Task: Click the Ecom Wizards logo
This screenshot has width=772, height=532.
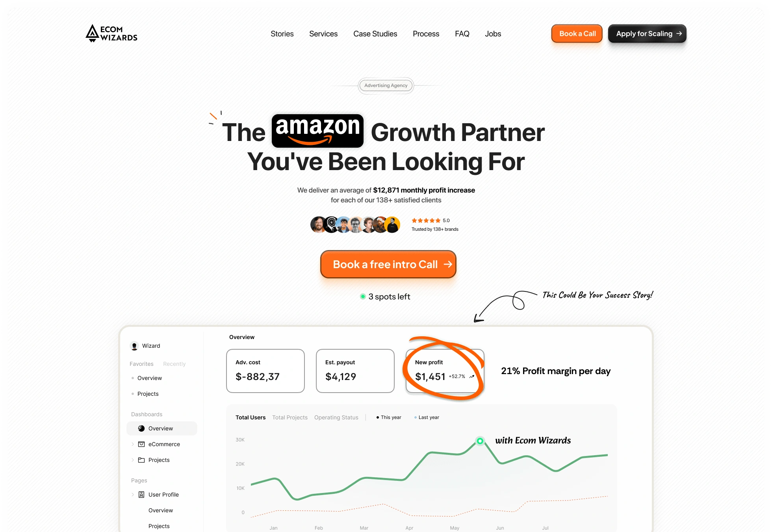Action: click(111, 33)
